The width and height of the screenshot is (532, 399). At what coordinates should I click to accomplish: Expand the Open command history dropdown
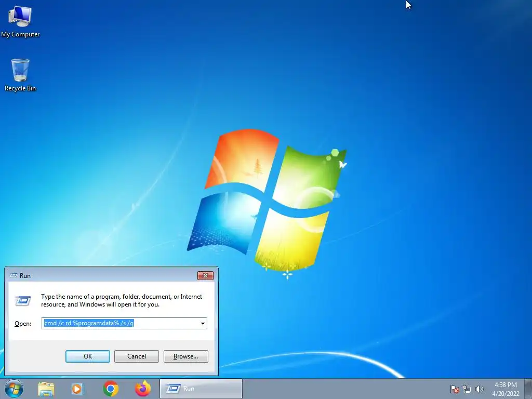click(x=203, y=323)
